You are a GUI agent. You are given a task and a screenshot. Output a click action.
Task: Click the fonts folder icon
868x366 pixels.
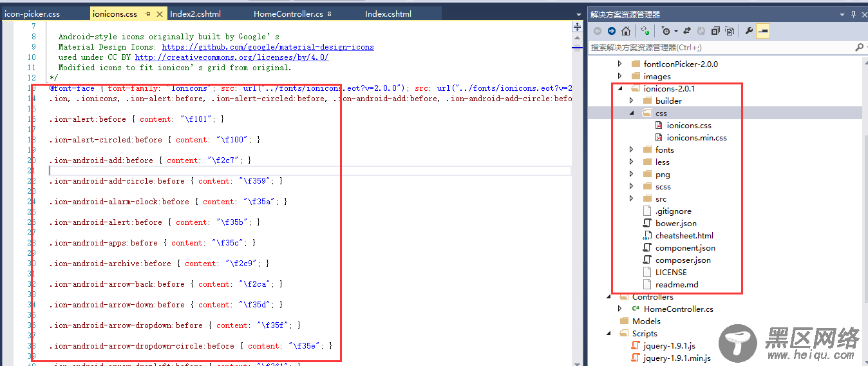pyautogui.click(x=647, y=149)
